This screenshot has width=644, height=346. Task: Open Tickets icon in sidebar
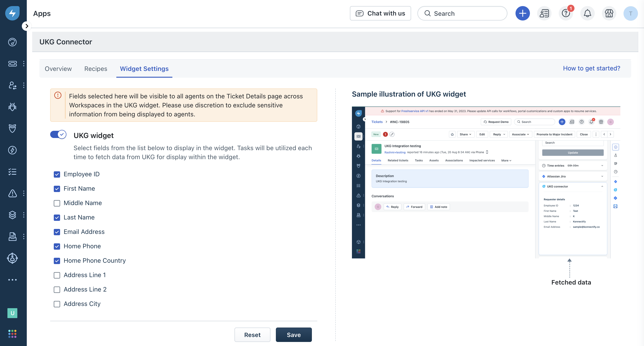click(12, 63)
